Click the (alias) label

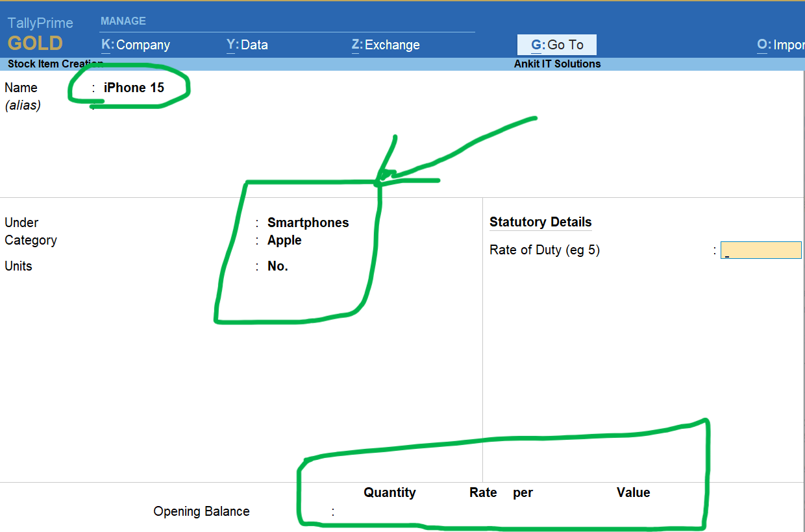pos(23,105)
